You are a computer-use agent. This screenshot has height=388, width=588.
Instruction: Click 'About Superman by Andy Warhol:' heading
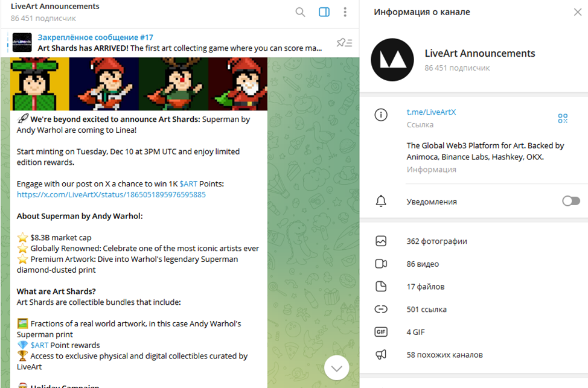point(80,216)
